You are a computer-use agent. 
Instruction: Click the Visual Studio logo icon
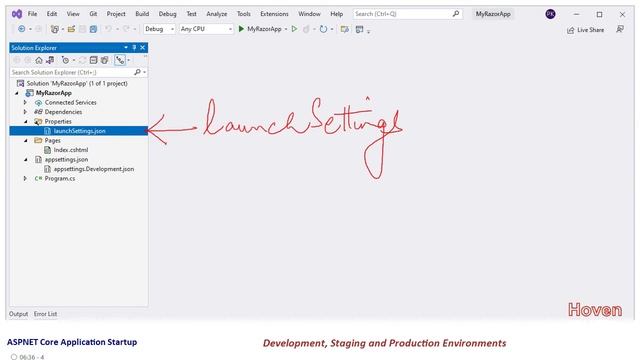(x=17, y=14)
